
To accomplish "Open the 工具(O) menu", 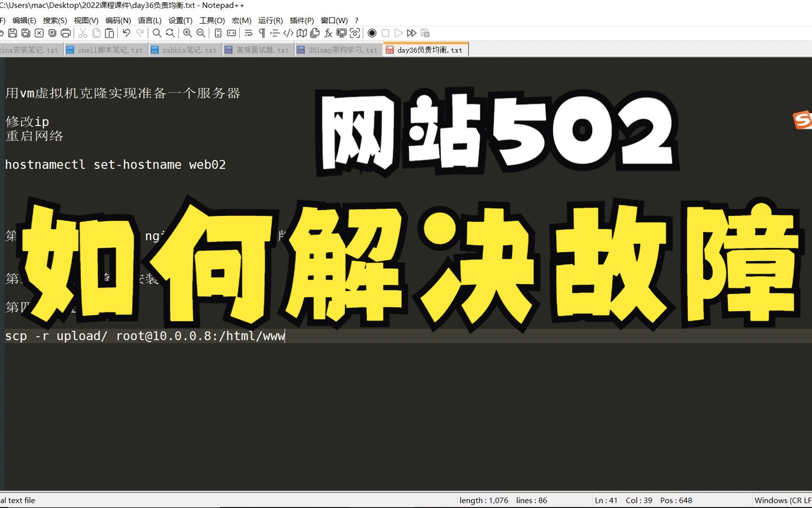I will (x=212, y=20).
